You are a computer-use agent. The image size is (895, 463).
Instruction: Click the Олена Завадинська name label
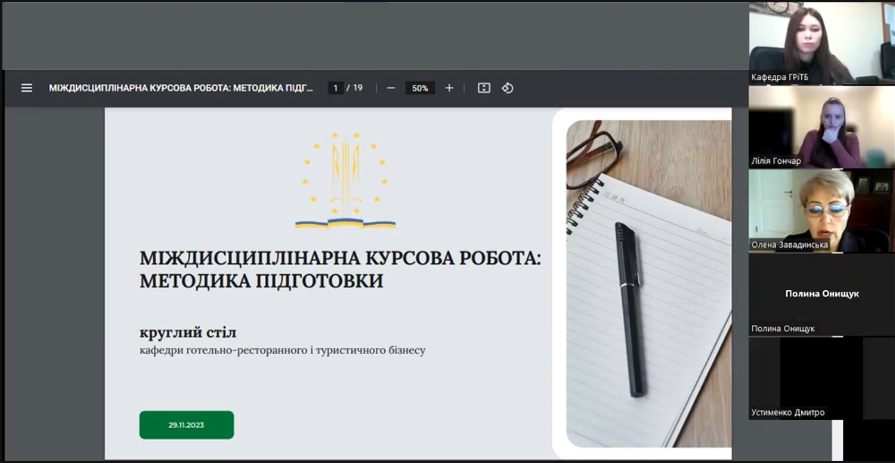pos(789,245)
